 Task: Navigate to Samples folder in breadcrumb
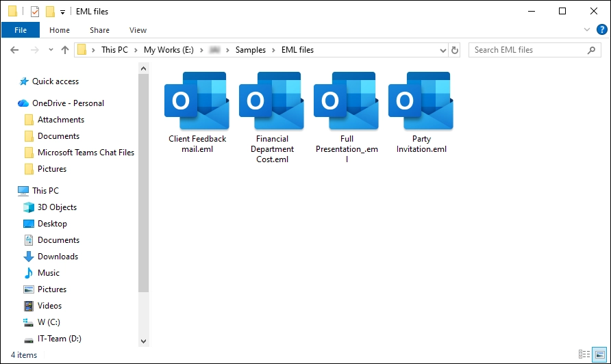point(251,50)
